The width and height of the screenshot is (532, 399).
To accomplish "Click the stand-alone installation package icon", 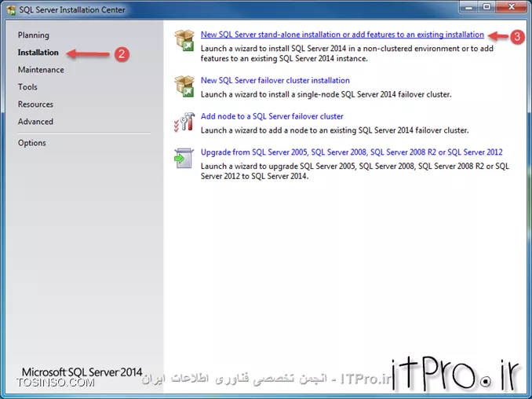I will [184, 40].
